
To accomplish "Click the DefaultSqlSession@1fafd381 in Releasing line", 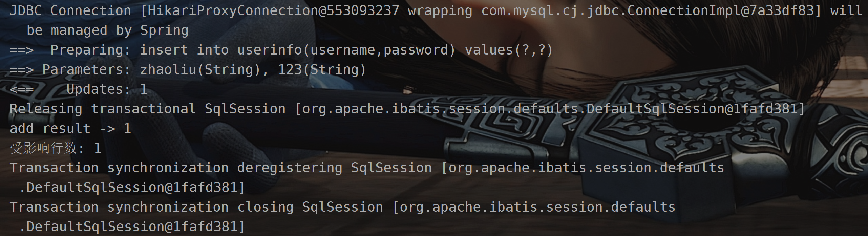I will pyautogui.click(x=692, y=109).
